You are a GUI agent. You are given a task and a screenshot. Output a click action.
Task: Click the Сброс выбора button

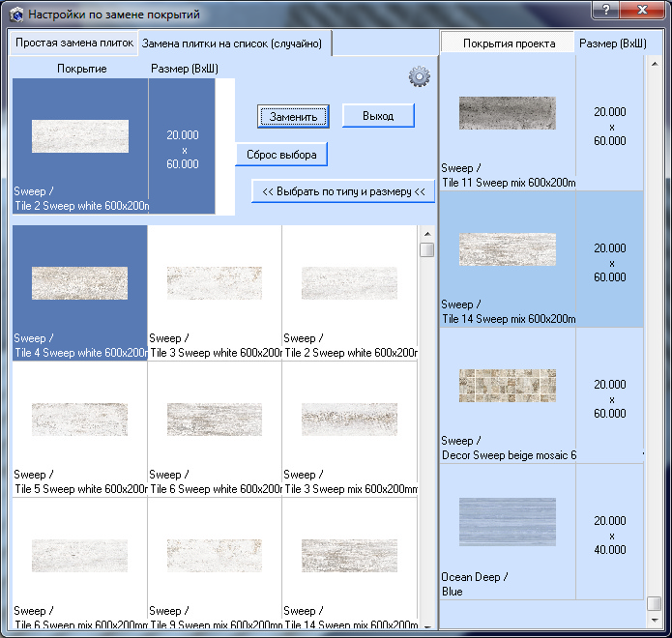click(281, 155)
